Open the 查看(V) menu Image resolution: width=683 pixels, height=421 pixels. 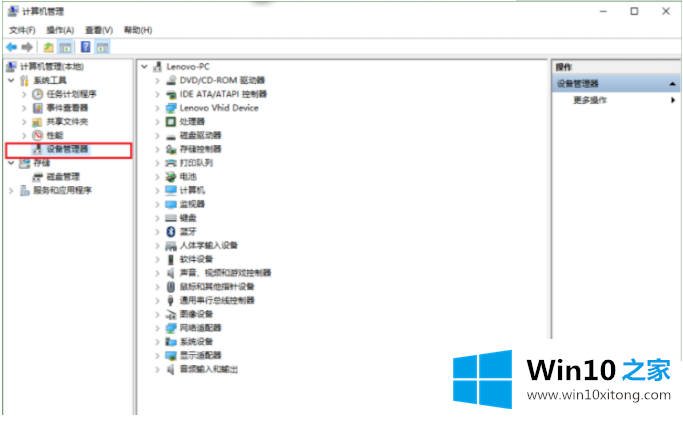(99, 30)
